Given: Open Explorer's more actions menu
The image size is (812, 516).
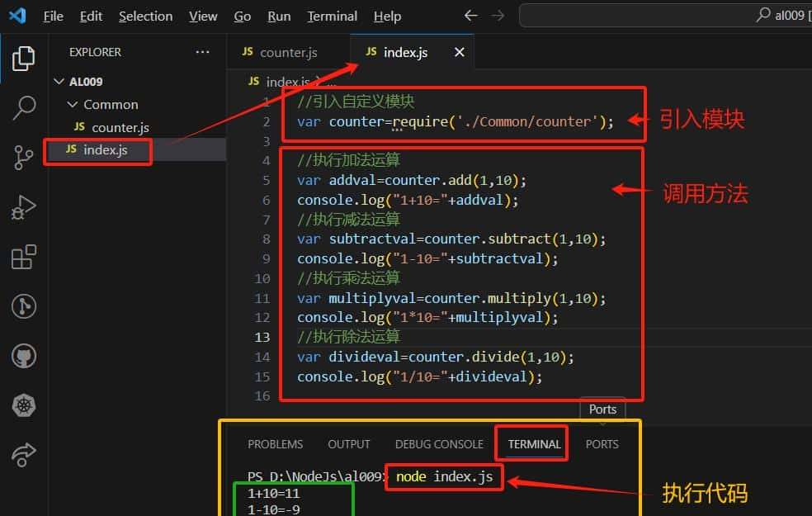Looking at the screenshot, I should coord(202,51).
